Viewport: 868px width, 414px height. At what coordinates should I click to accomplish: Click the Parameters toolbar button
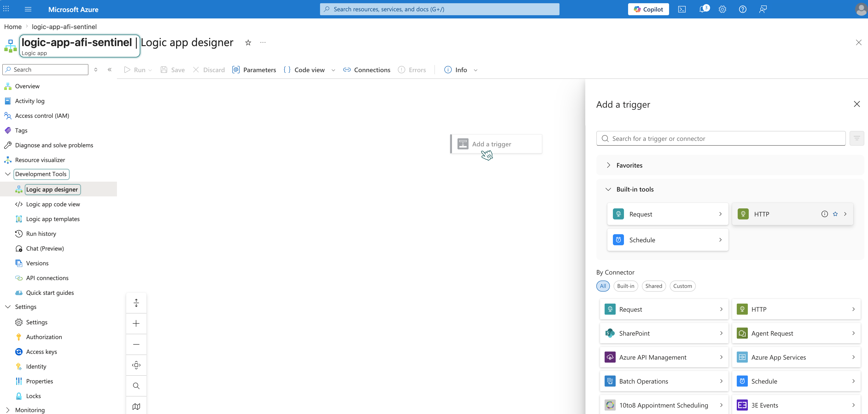[x=254, y=70]
